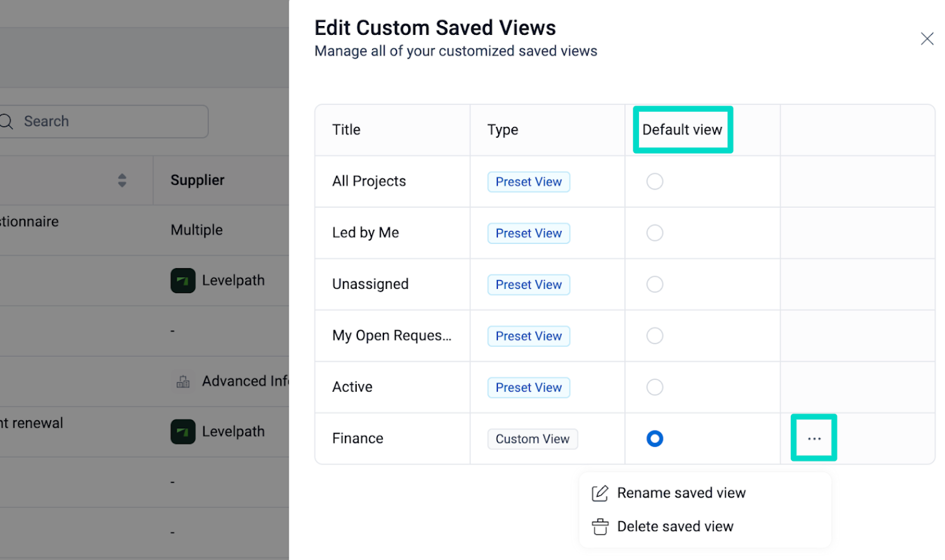Choose Delete saved view from the menu

675,527
